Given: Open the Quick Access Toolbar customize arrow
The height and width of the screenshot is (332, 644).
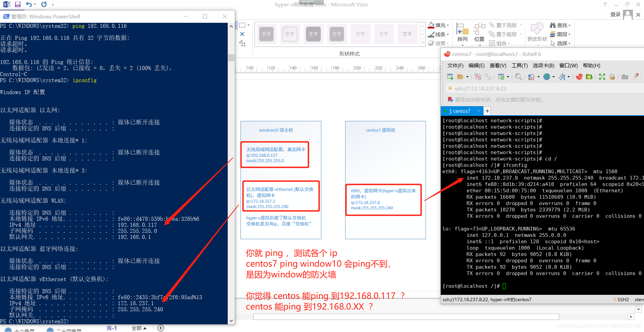Looking at the screenshot, I should (53, 5).
